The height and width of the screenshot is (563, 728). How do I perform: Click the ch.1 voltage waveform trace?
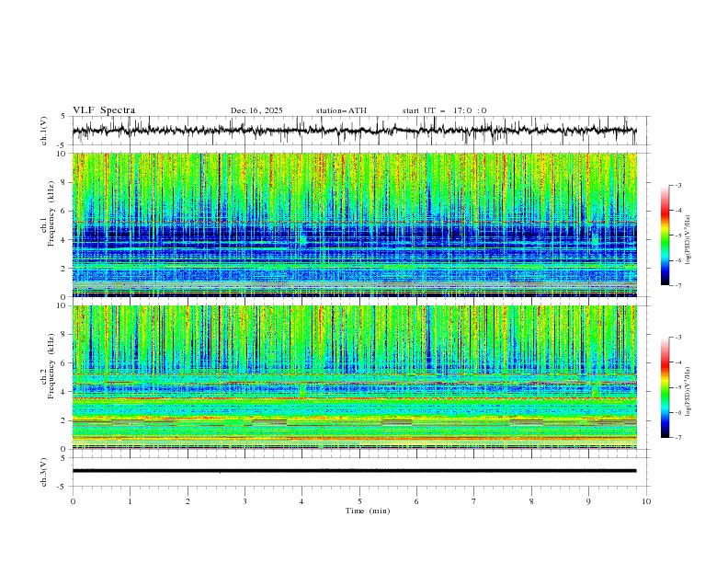coord(358,131)
